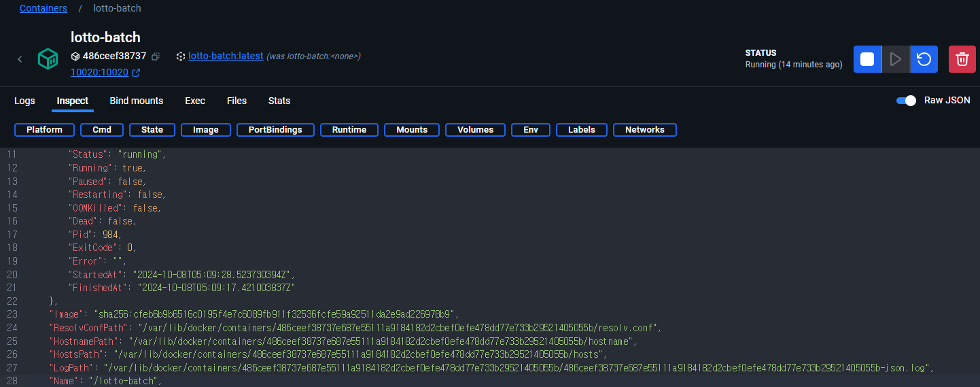Click the lotto-batch container title heading

105,37
